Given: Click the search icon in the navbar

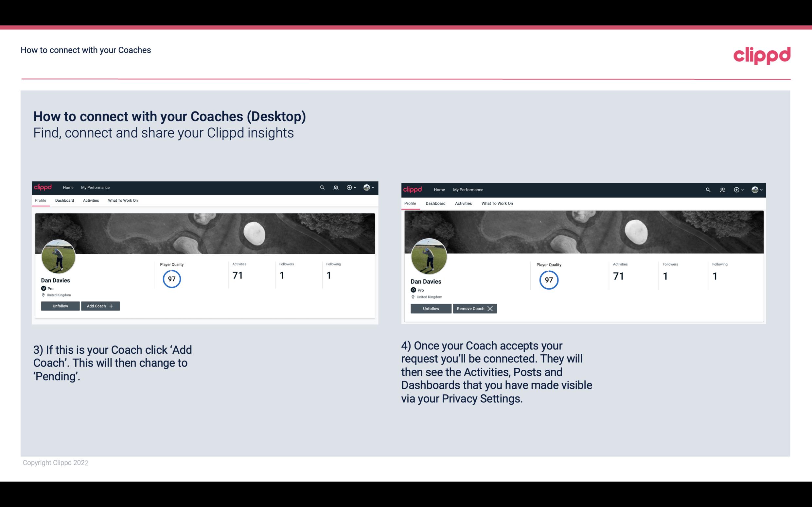Looking at the screenshot, I should point(322,187).
